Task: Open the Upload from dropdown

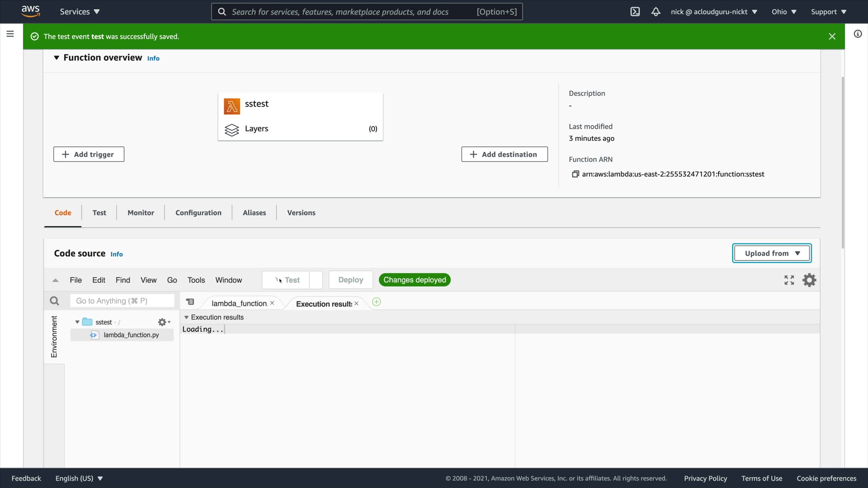Action: [772, 253]
